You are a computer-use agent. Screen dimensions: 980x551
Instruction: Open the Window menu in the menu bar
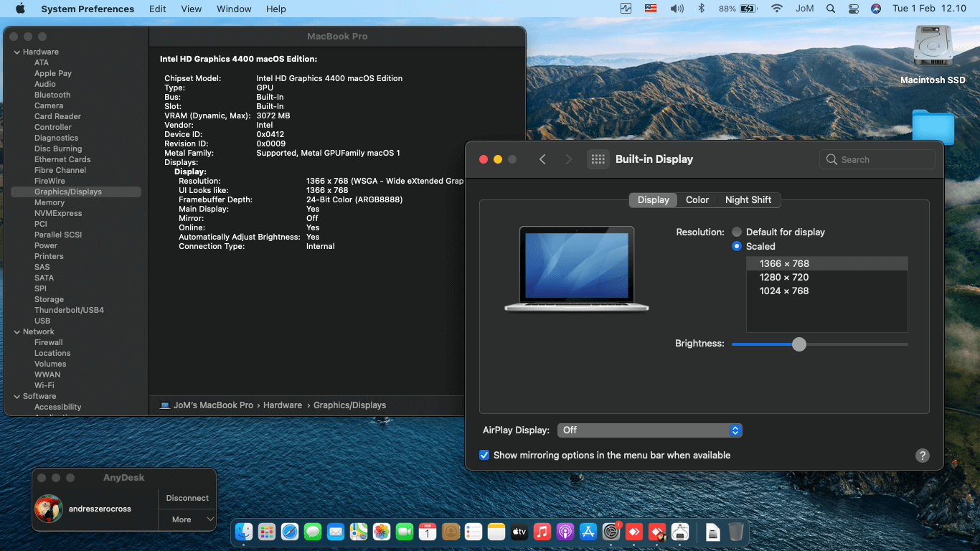234,9
